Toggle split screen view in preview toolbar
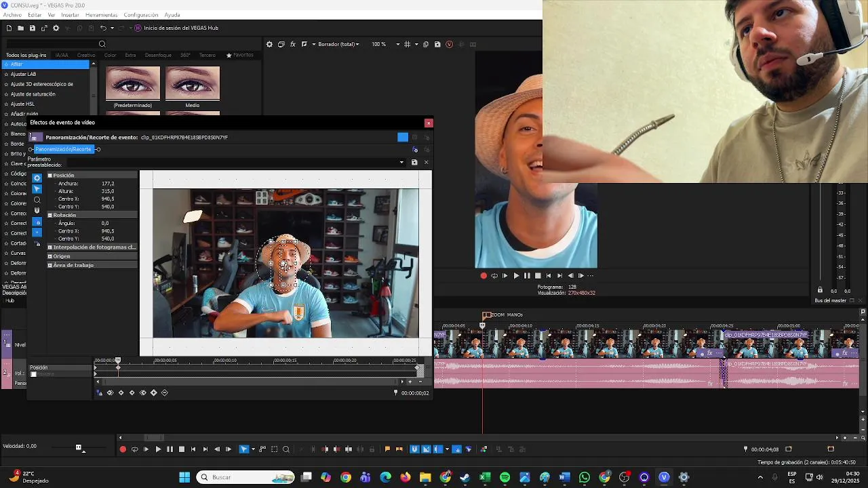The width and height of the screenshot is (868, 488). [x=304, y=44]
